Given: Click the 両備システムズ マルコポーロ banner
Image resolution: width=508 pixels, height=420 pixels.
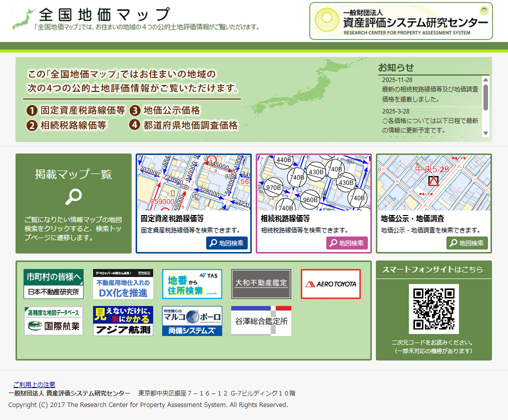Looking at the screenshot, I should pos(192,321).
